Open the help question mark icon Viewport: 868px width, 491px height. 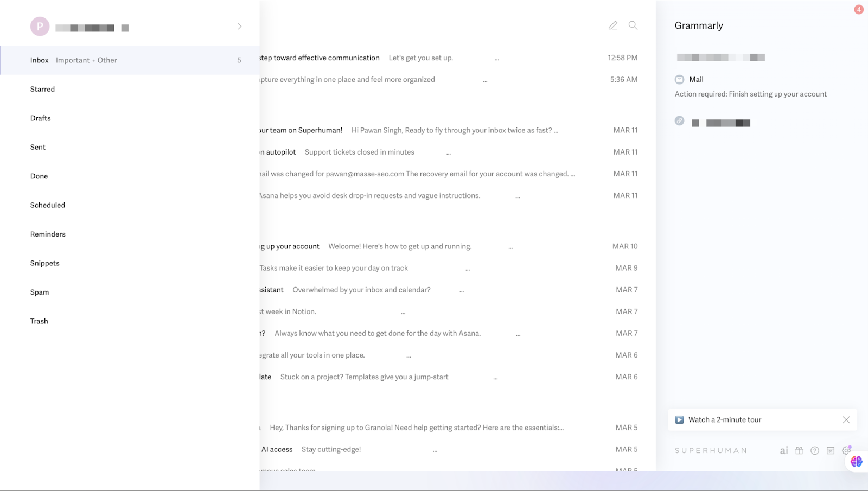[x=815, y=450]
